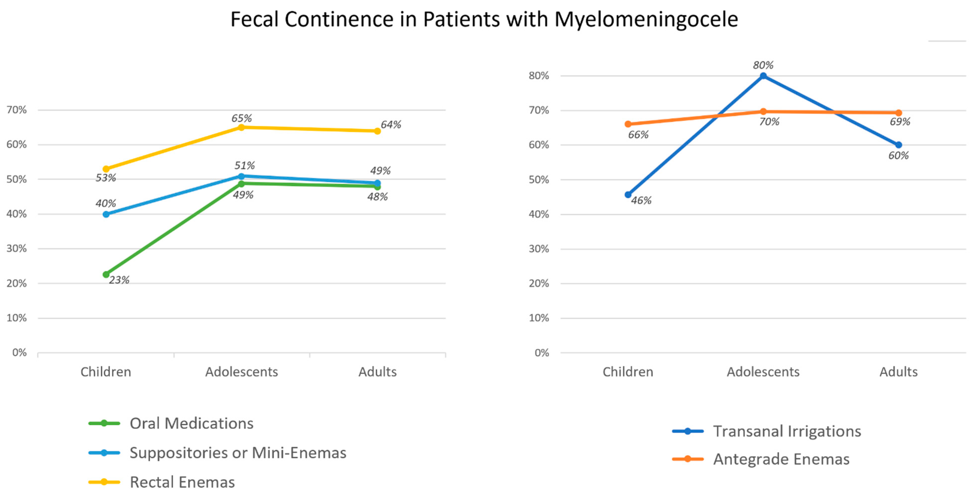Select the Suppositories or Mini-Enemas legend label
Screen dimensions: 980x498
point(238,453)
